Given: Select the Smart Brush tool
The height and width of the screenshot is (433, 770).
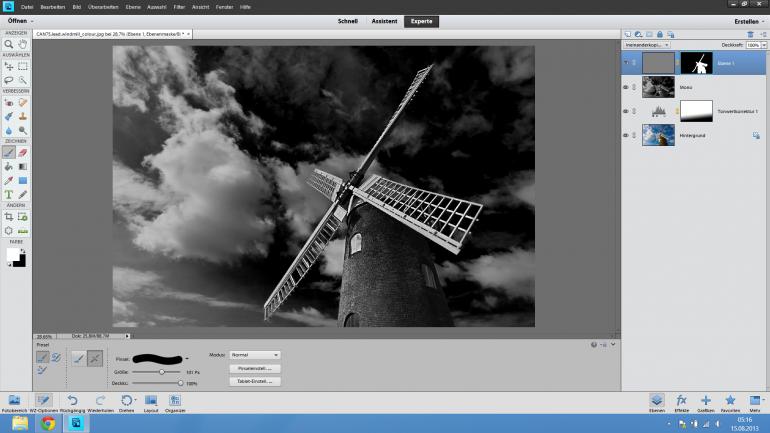Looking at the screenshot, I should pos(9,116).
